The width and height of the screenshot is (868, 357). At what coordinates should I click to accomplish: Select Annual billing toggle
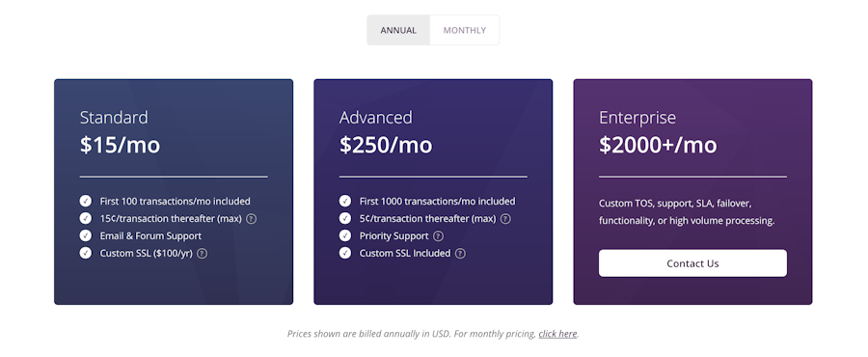[398, 31]
